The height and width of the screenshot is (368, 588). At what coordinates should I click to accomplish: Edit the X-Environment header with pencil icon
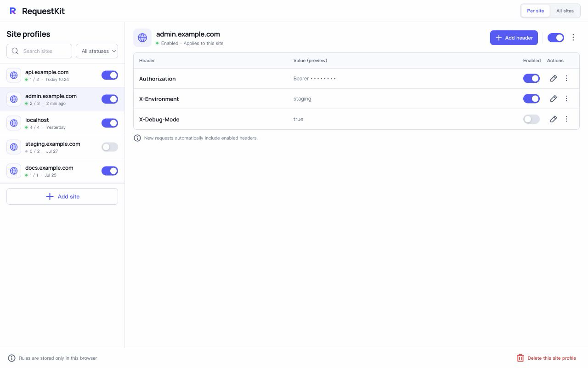click(554, 99)
